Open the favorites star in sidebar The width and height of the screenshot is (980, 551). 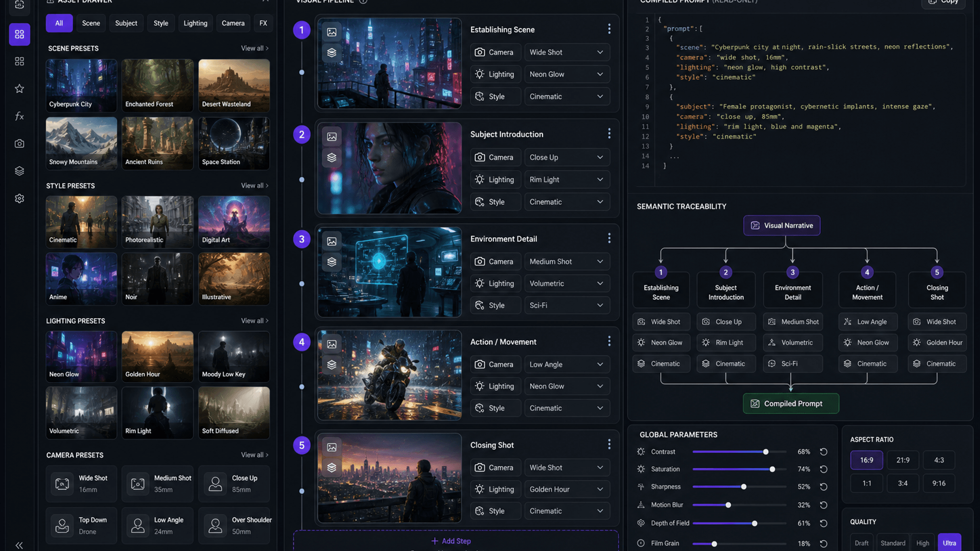[19, 88]
